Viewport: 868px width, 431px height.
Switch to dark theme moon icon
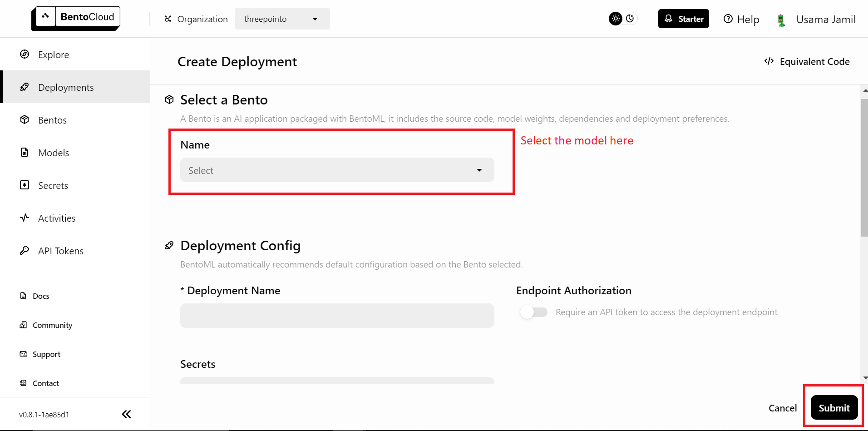click(x=630, y=19)
